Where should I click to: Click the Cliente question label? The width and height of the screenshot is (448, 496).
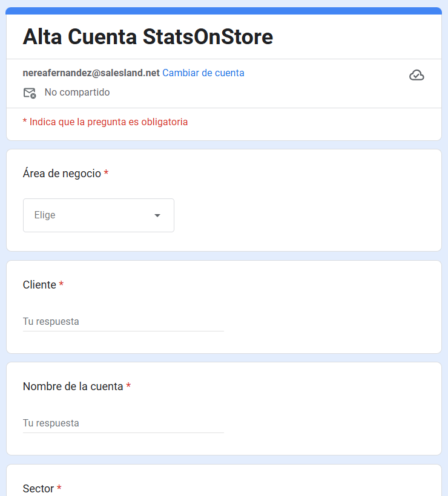[39, 285]
